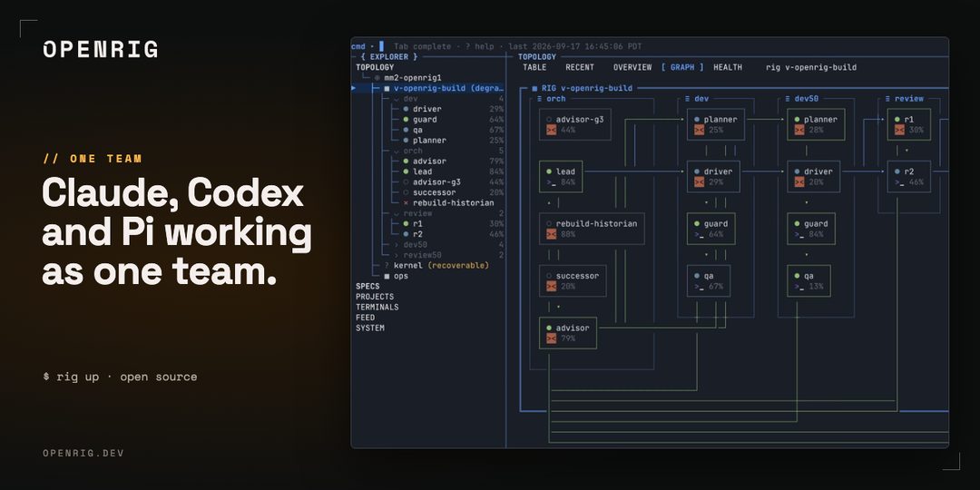Image resolution: width=980 pixels, height=490 pixels.
Task: Click the orange agent icon in the successor graph node
Action: pos(552,286)
